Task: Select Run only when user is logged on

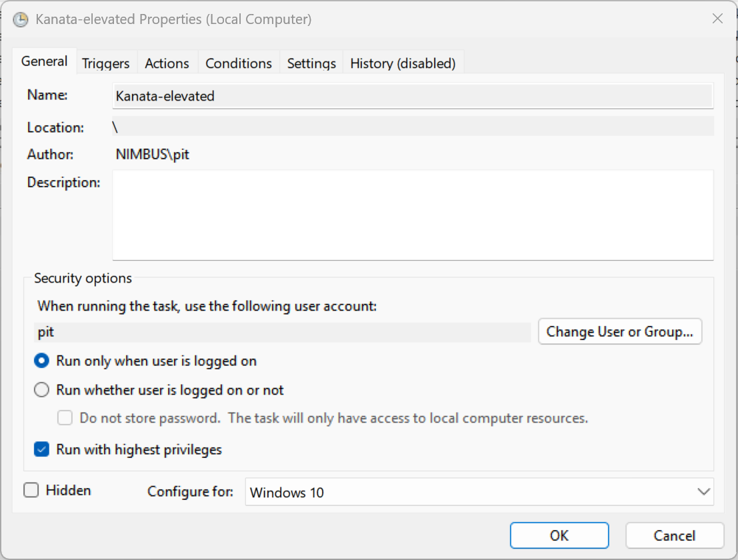Action: click(42, 361)
